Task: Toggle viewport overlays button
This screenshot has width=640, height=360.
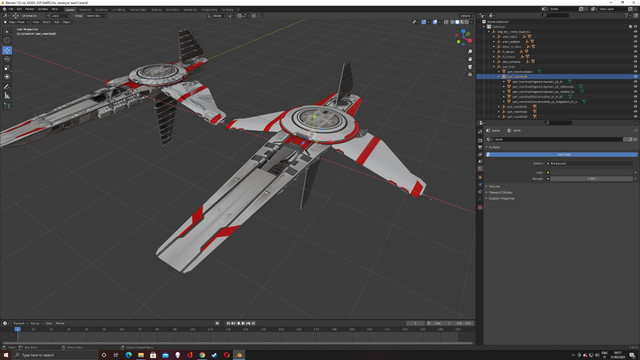Action: click(x=435, y=22)
